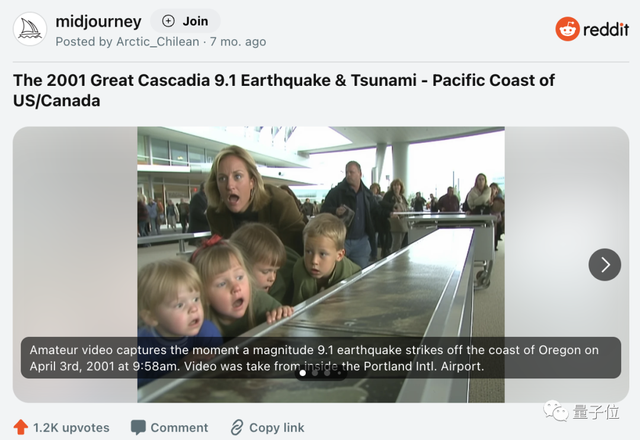Viewport: 640px width, 440px height.
Task: Click the WeChat logo watermark icon
Action: click(552, 412)
